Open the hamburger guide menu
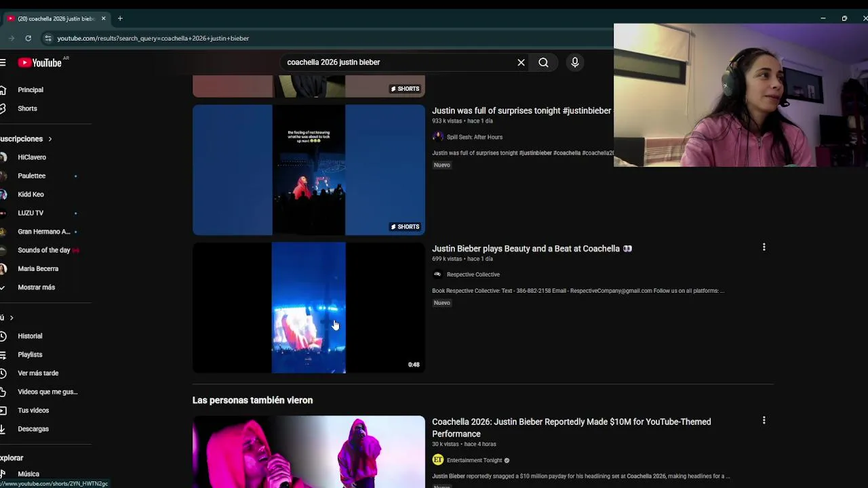868x488 pixels. [x=3, y=62]
